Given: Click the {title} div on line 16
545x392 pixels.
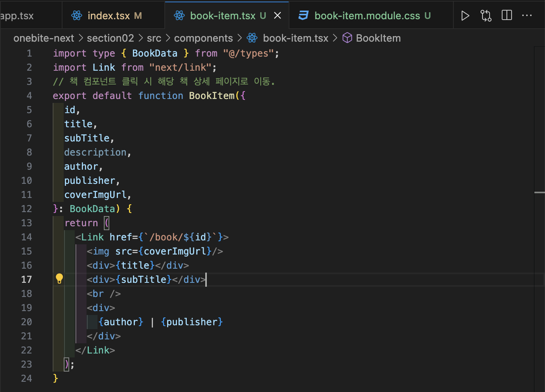Looking at the screenshot, I should (138, 266).
